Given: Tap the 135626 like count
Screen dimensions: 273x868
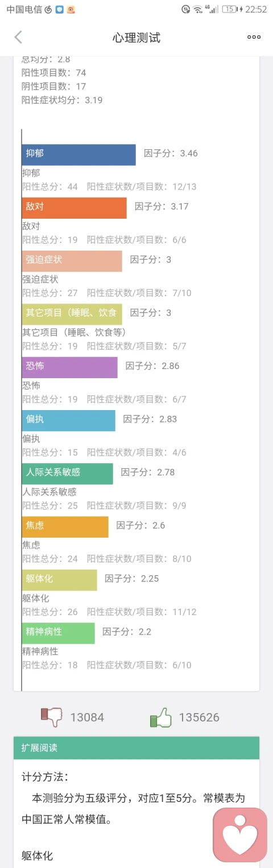Looking at the screenshot, I should [199, 718].
